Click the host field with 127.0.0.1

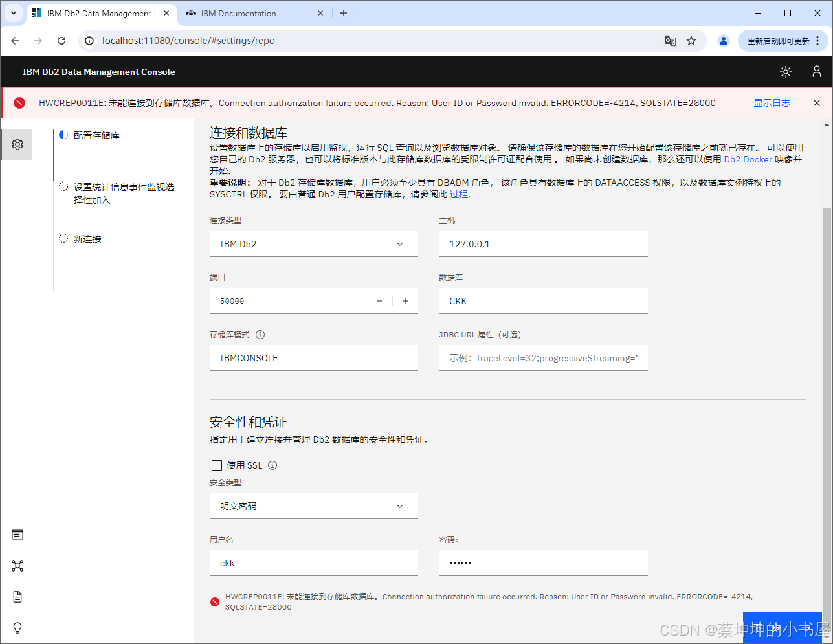[543, 244]
